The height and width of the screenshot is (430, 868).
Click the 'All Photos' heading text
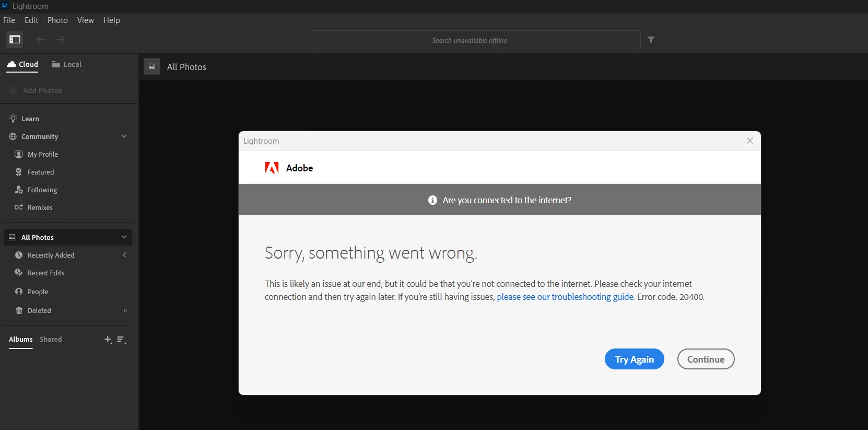point(186,67)
